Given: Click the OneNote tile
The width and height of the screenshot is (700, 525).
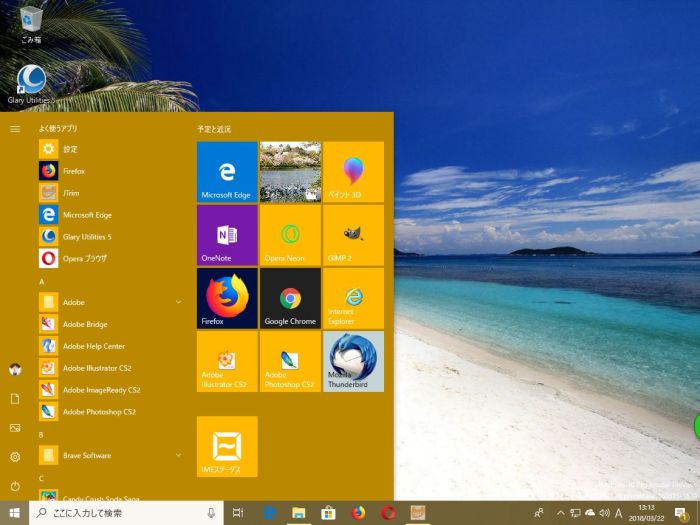Looking at the screenshot, I should pyautogui.click(x=227, y=234).
